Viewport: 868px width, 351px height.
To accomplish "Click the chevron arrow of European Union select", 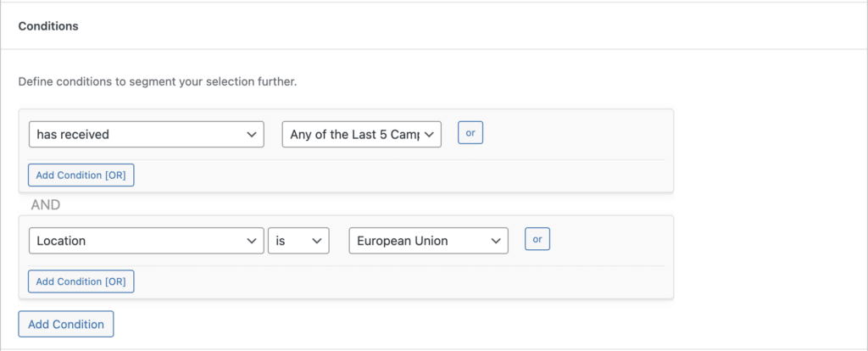I will pyautogui.click(x=496, y=241).
